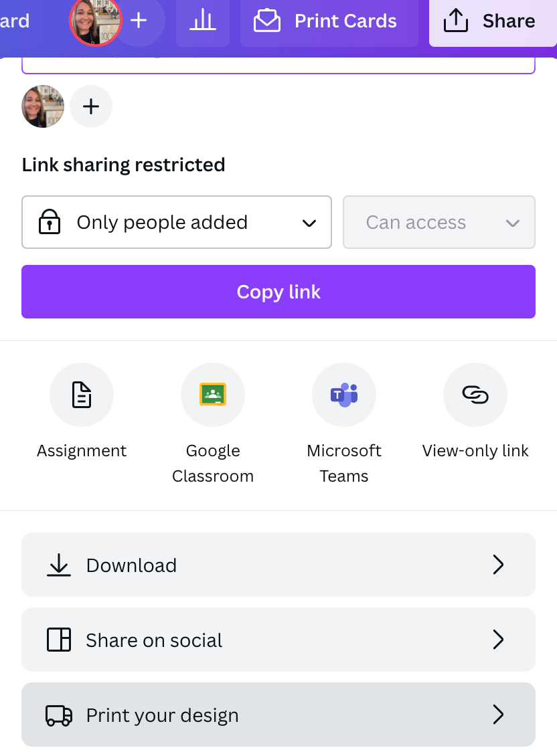This screenshot has height=756, width=557.
Task: Click the user avatar in the top bar
Action: point(95,21)
